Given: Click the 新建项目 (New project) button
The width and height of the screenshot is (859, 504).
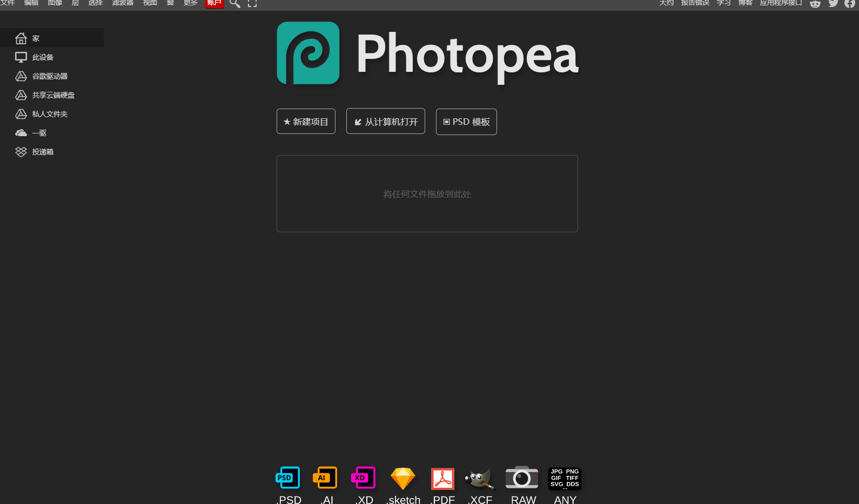Looking at the screenshot, I should 306,122.
